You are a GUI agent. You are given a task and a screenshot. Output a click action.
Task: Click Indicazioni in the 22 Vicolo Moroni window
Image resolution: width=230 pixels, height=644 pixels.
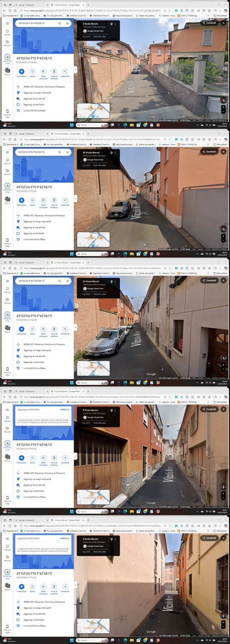pos(21,330)
